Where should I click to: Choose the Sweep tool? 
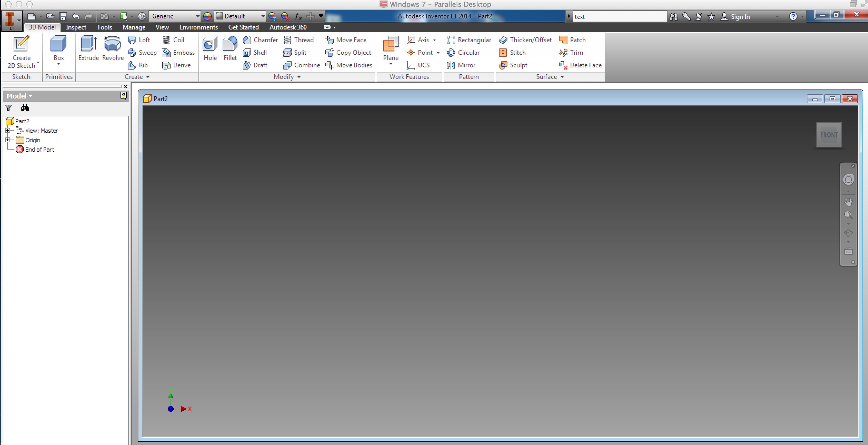click(142, 53)
